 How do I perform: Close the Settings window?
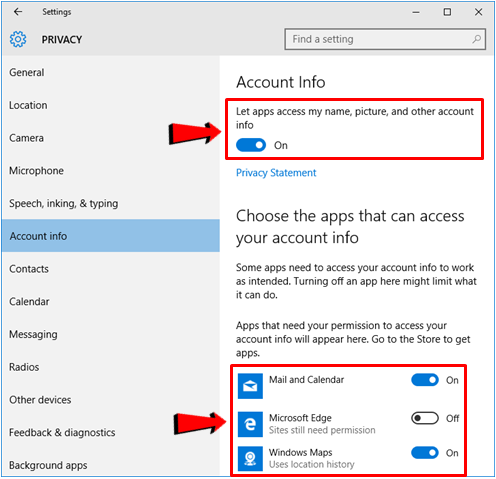(x=478, y=12)
